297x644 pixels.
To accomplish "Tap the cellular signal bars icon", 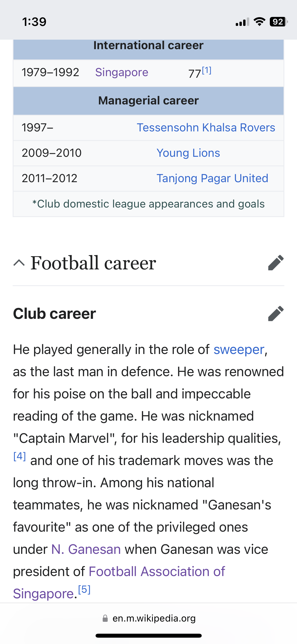I will coord(242,22).
